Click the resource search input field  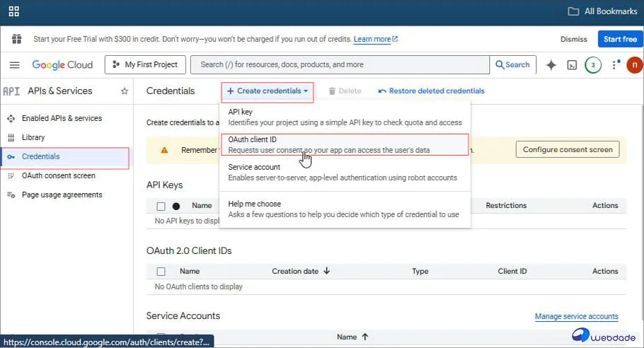click(340, 65)
